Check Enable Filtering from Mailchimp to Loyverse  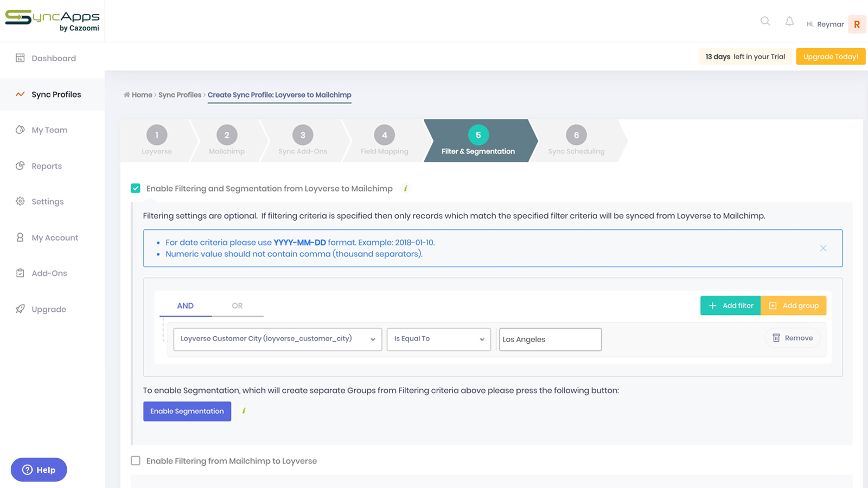coord(136,460)
